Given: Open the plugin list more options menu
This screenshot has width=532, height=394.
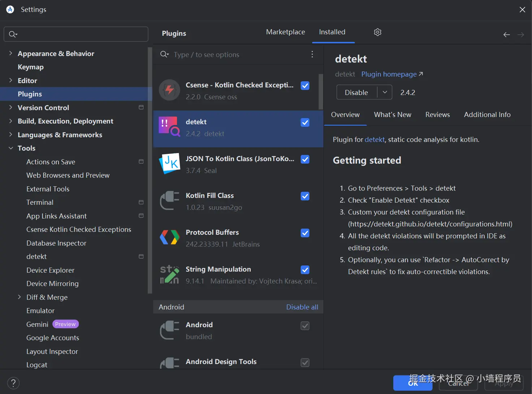Looking at the screenshot, I should [x=312, y=54].
